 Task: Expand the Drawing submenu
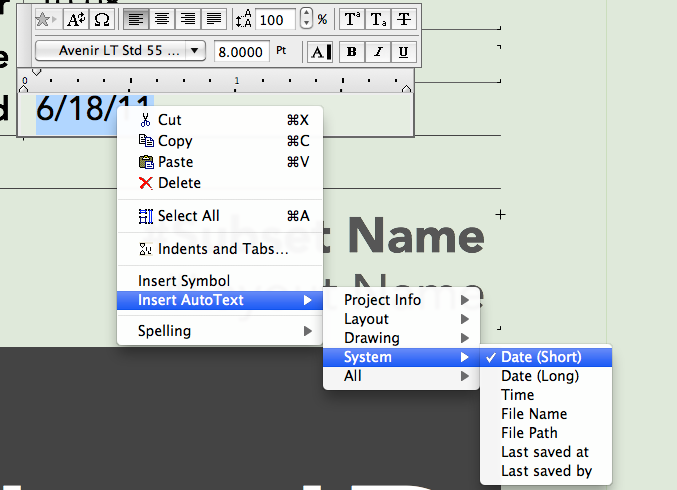pos(401,338)
